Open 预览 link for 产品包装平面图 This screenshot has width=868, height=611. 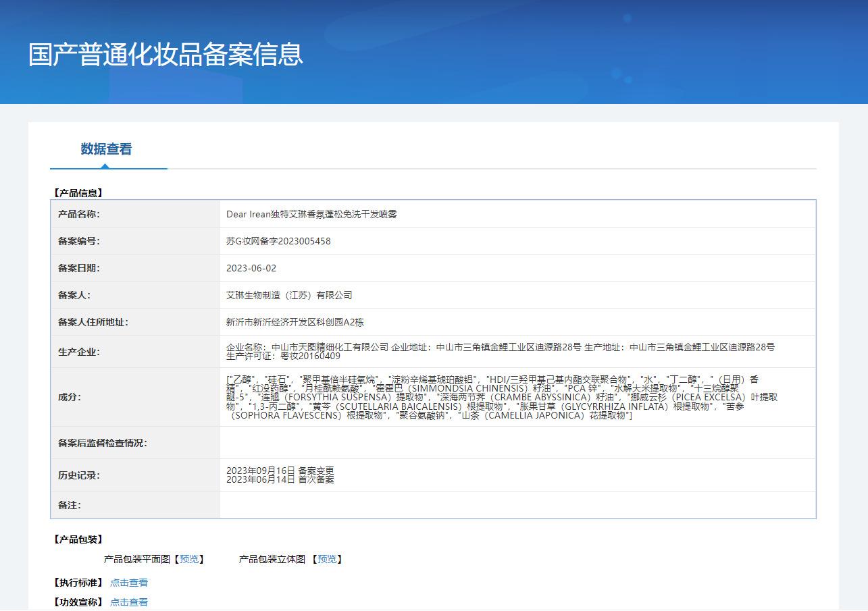coord(189,559)
